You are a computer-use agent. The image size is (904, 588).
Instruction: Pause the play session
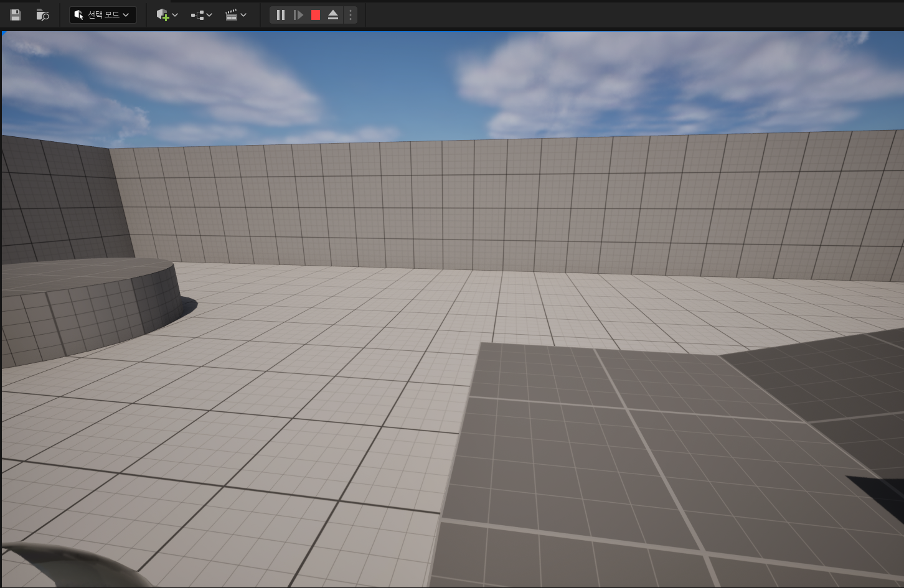[x=281, y=15]
